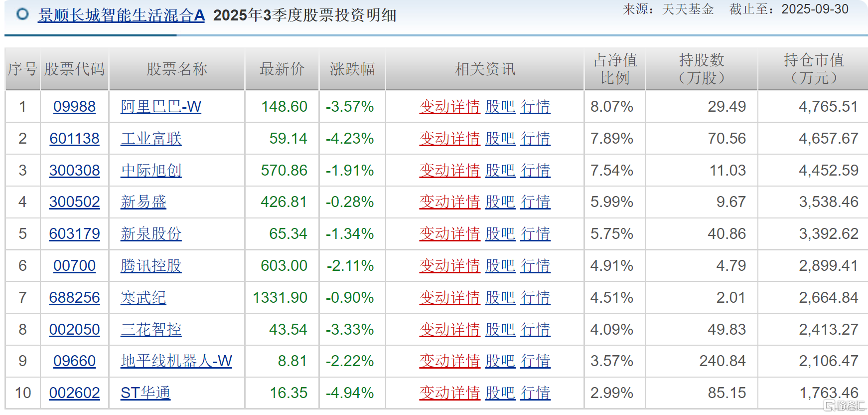View 变动详情 for 中际旭创
Screen dimensions: 868x415
coord(450,171)
